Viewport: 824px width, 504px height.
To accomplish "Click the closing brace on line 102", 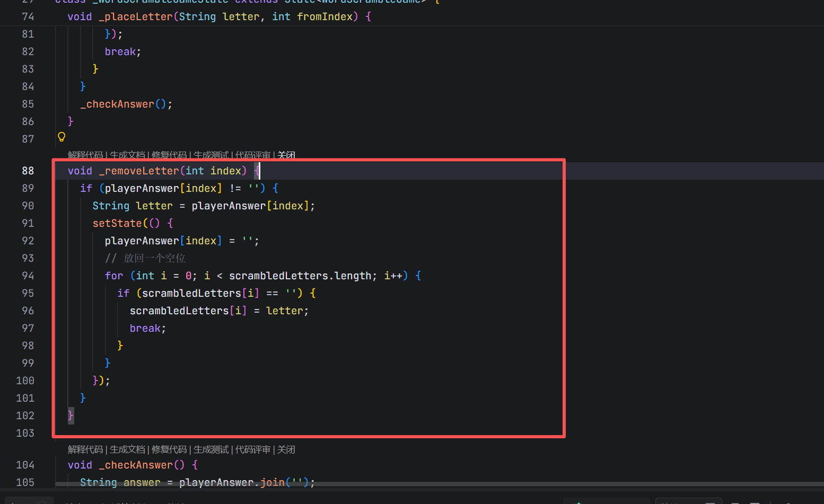I will point(71,415).
